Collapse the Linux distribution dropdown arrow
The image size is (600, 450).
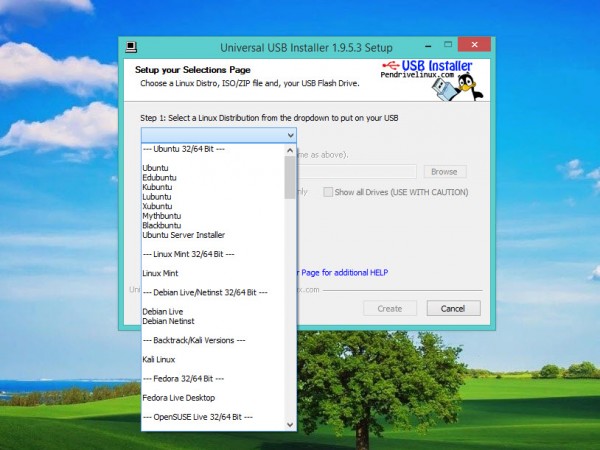pos(290,135)
